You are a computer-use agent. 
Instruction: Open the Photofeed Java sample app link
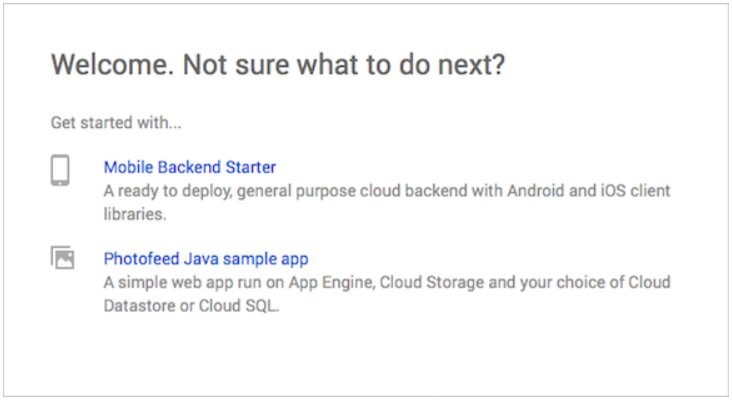pyautogui.click(x=206, y=258)
